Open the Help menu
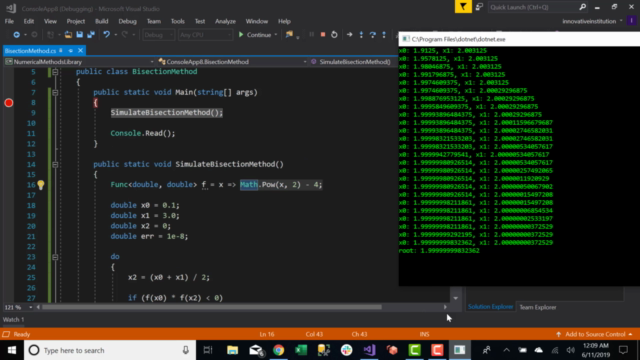The height and width of the screenshot is (360, 640). [x=284, y=21]
